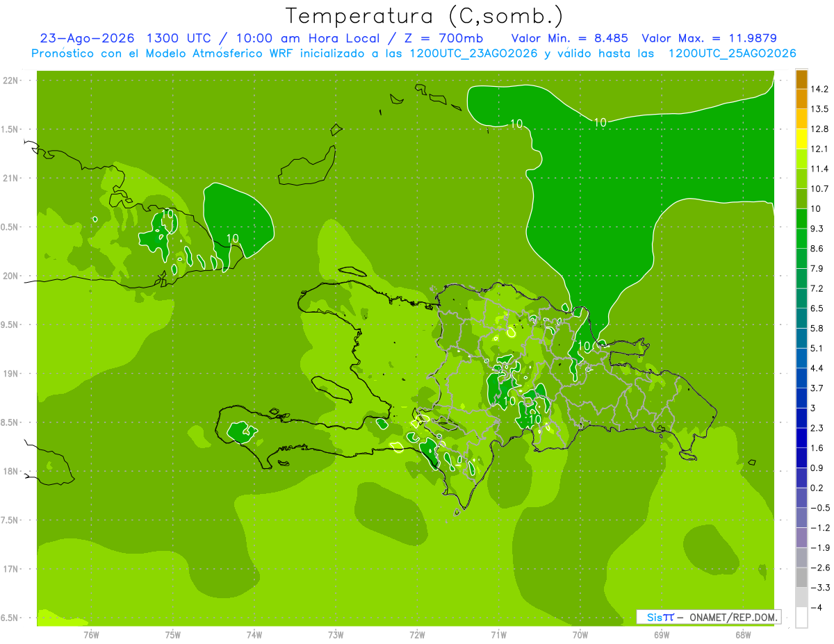Click the '1300 UTC' time label
This screenshot has height=644, width=834.
point(180,38)
